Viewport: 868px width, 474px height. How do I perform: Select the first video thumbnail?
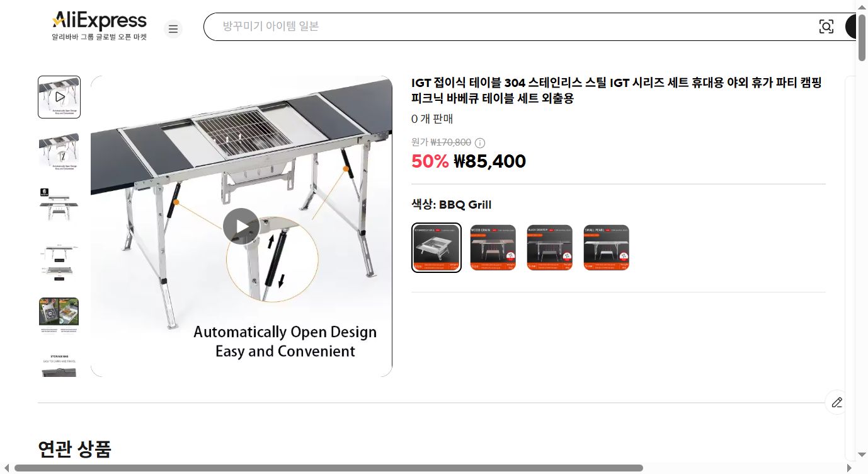59,97
